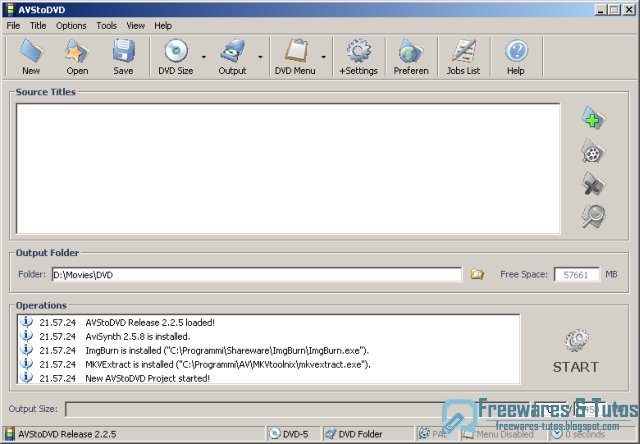Click the output Folder path field

tap(257, 275)
